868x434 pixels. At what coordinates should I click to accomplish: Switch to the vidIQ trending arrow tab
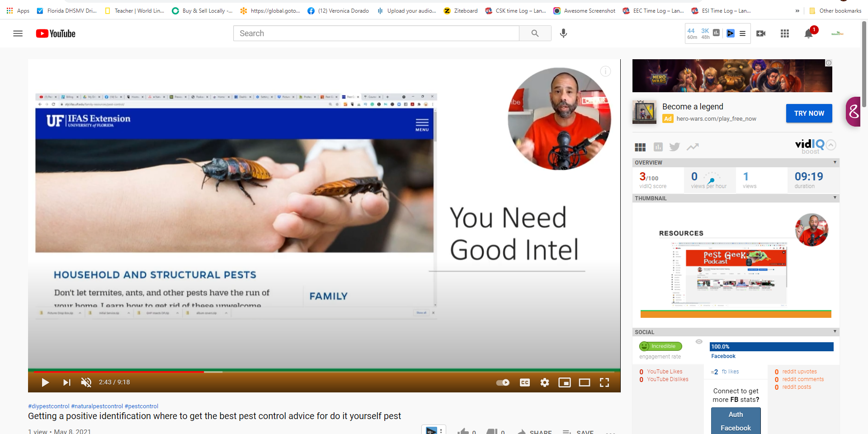point(693,146)
